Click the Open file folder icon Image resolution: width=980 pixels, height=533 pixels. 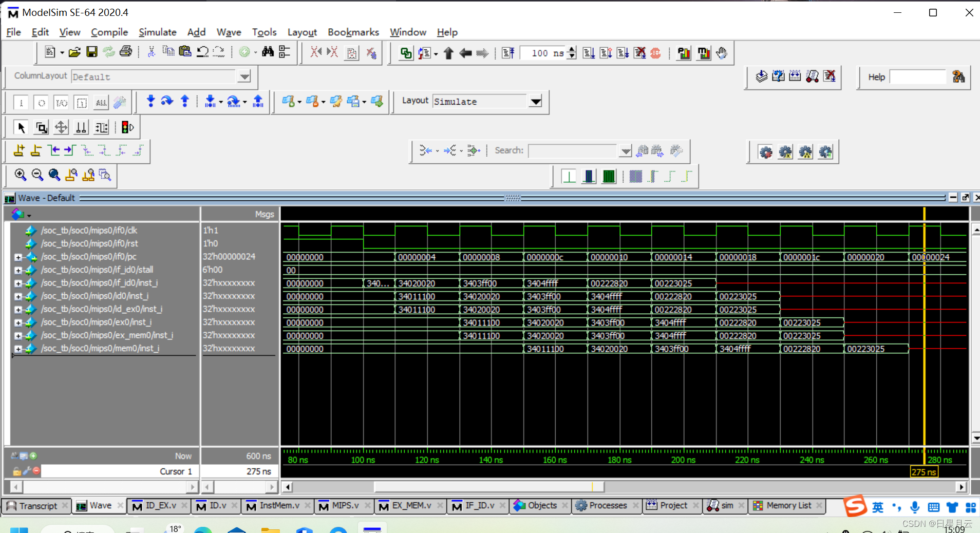pos(74,52)
